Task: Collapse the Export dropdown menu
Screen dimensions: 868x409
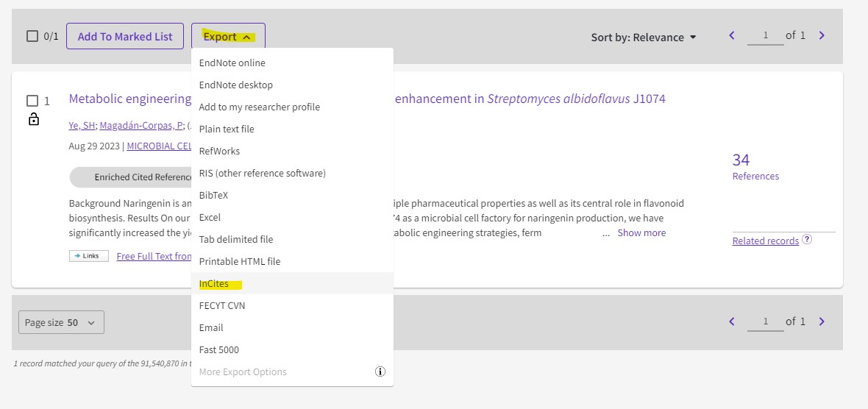Action: [228, 36]
